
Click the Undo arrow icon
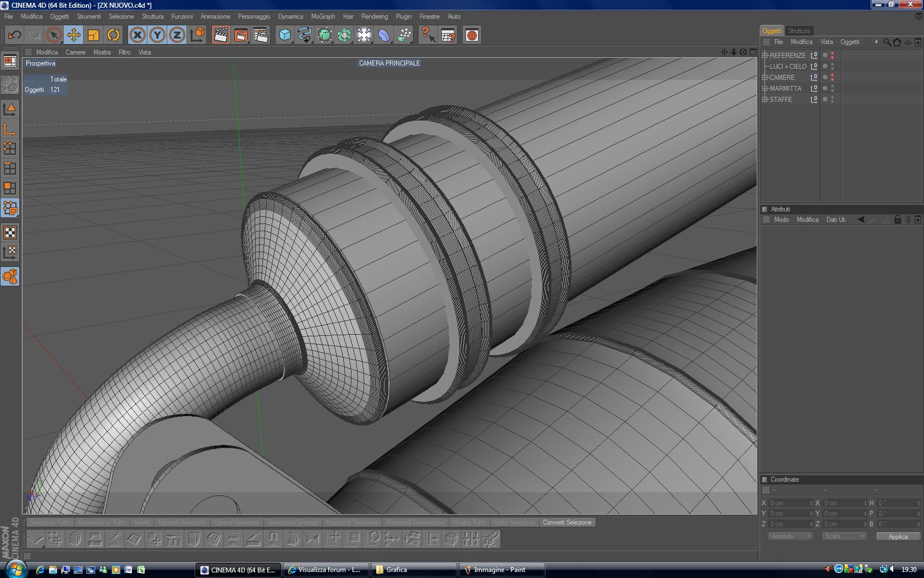14,35
